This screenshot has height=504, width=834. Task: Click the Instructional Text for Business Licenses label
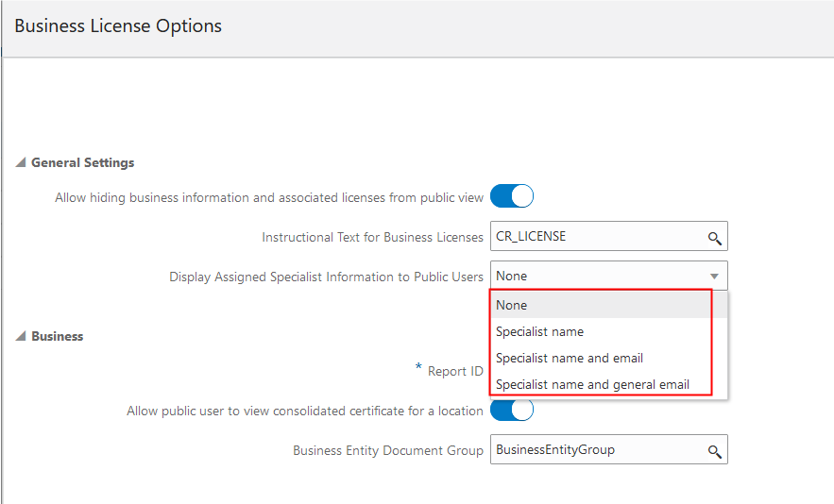pos(372,237)
